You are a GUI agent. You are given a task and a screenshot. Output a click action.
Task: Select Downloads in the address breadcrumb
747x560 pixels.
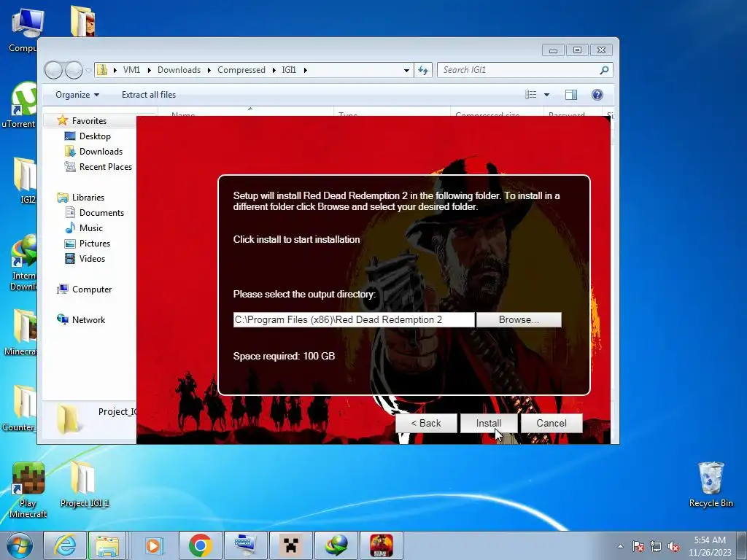tap(179, 70)
